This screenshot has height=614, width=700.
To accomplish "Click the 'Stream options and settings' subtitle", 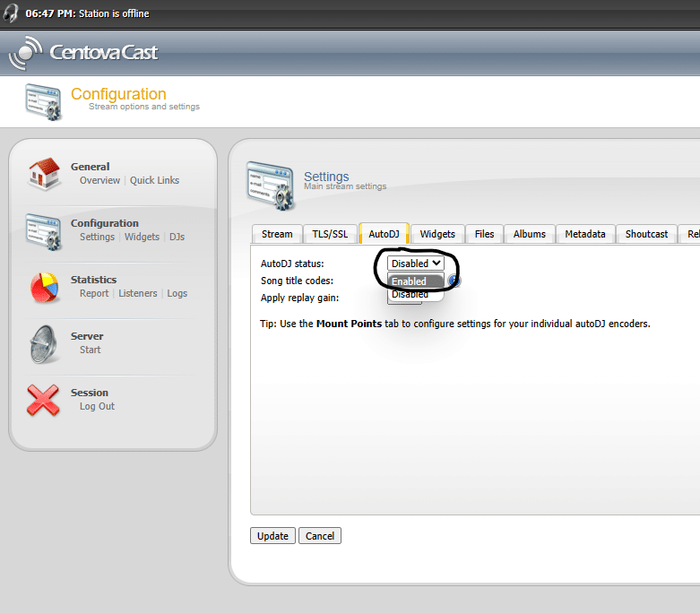I will 144,107.
